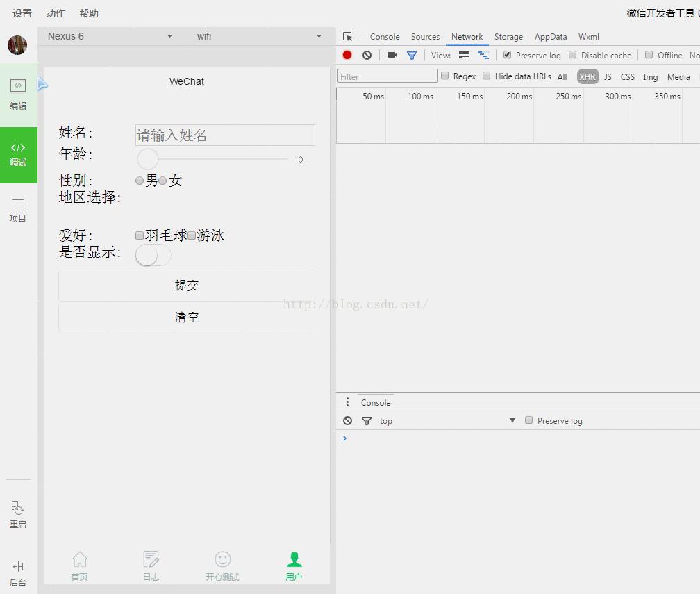Clear network requests using the clear icon
Screen dimensions: 700x594
pos(367,55)
